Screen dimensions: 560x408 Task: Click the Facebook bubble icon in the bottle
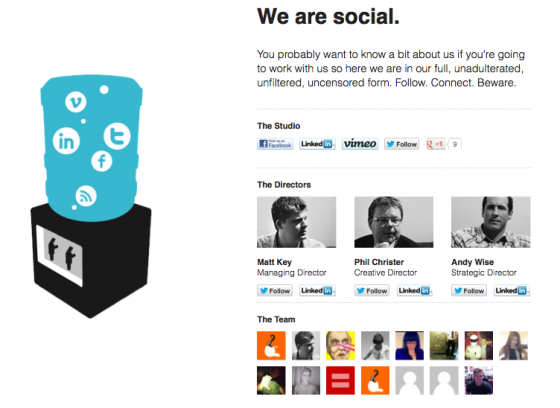pos(101,161)
